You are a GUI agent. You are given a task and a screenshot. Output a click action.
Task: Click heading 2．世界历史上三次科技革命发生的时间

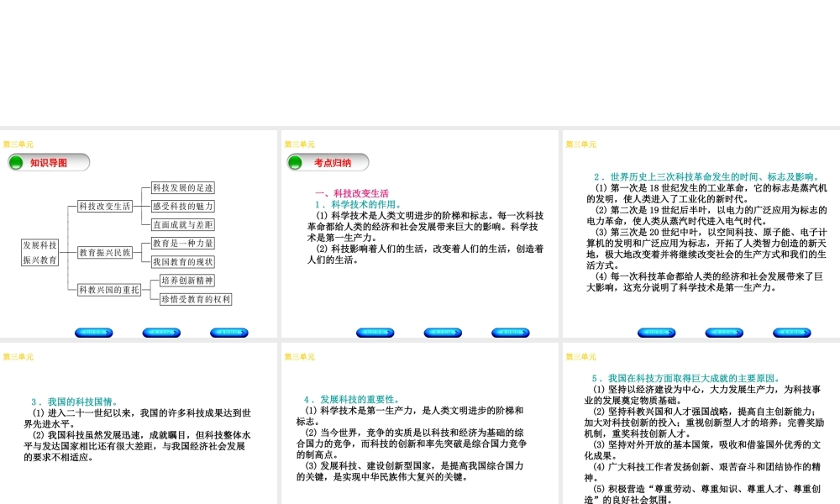(x=707, y=176)
